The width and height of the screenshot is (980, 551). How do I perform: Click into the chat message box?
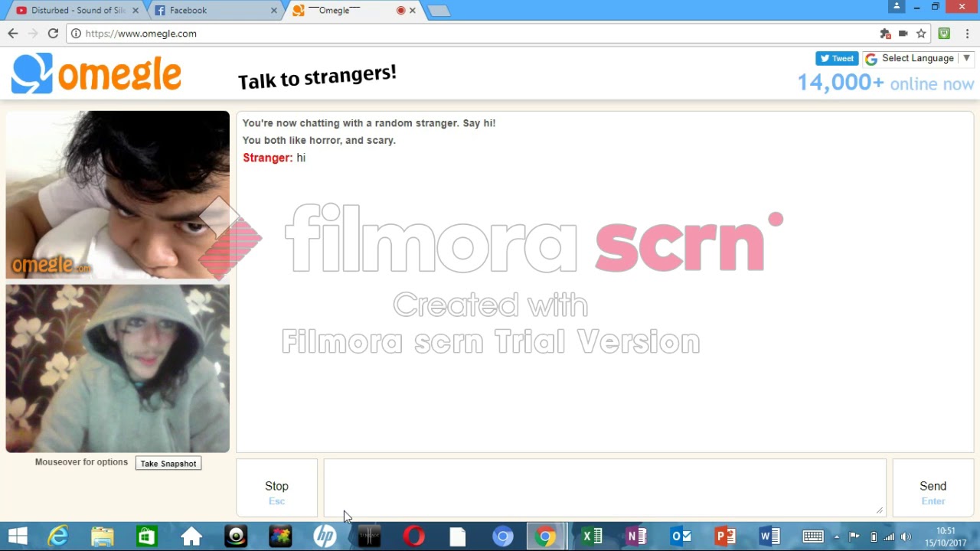coord(605,487)
